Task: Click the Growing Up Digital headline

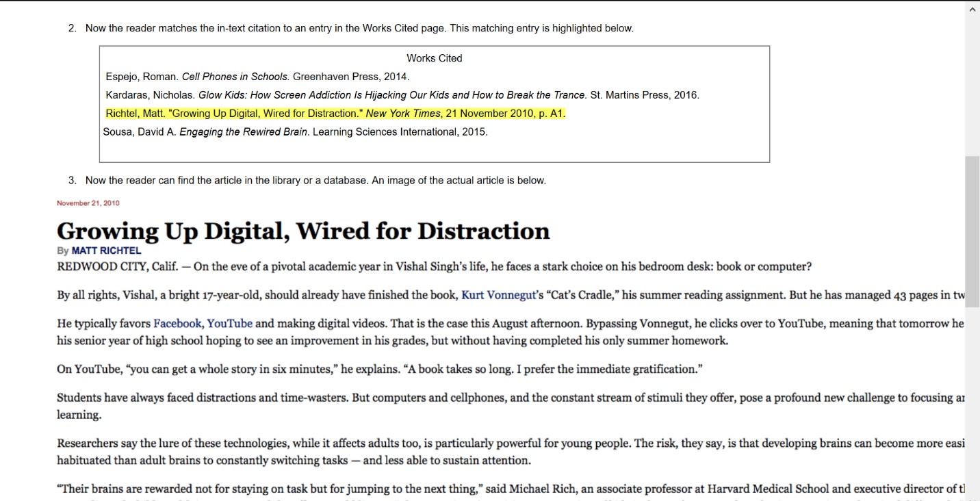Action: tap(303, 231)
